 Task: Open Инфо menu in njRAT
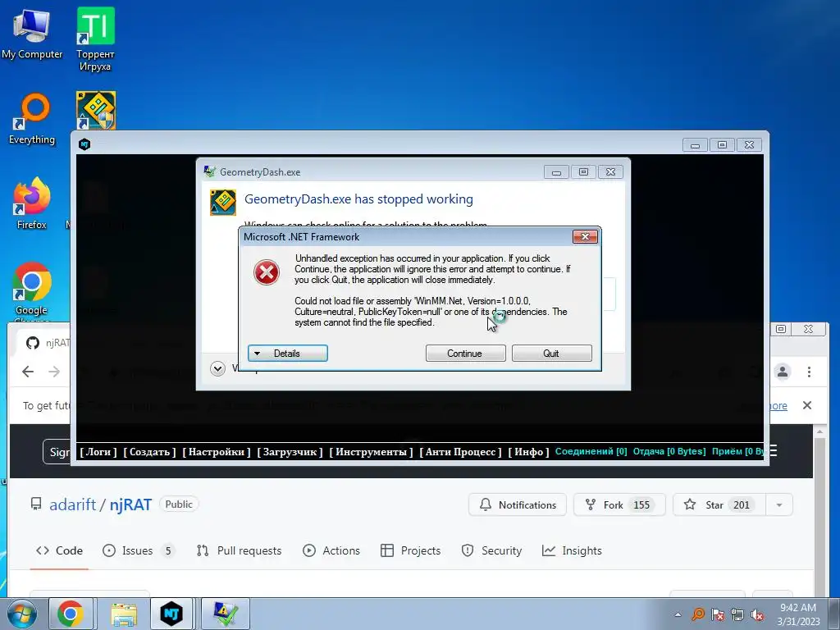point(529,452)
